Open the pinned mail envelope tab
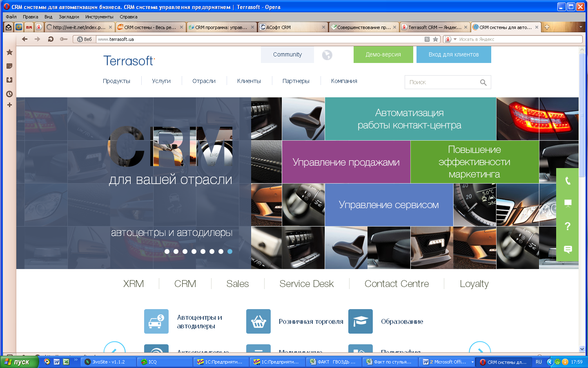This screenshot has height=368, width=588. point(8,27)
